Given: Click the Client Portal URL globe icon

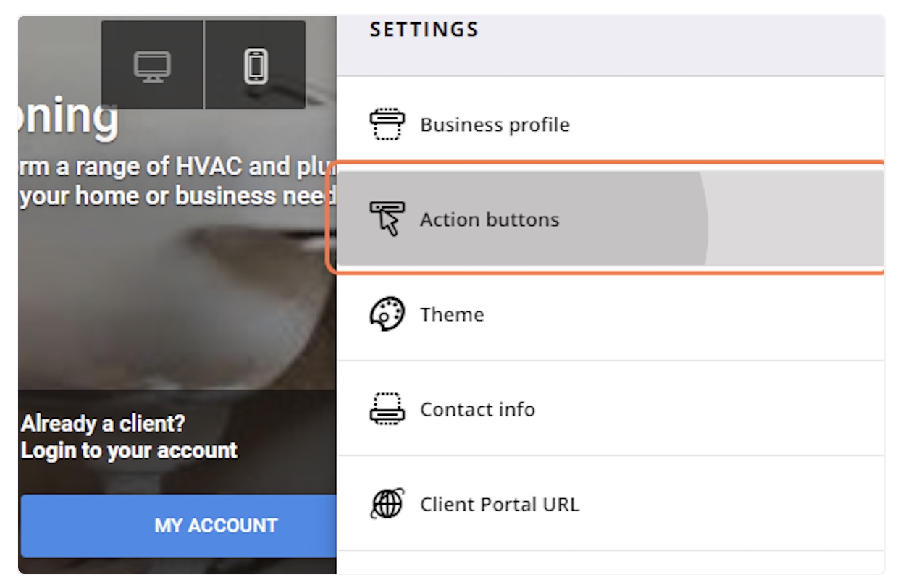Looking at the screenshot, I should (387, 504).
